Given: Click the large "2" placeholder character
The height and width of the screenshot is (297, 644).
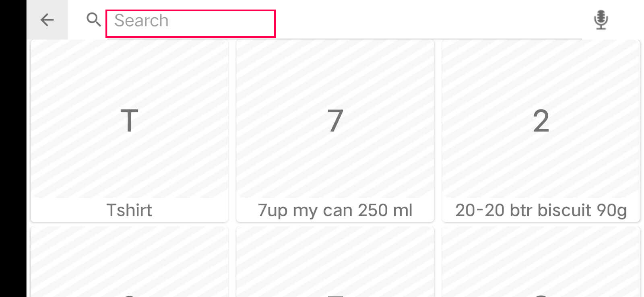Looking at the screenshot, I should pyautogui.click(x=541, y=121).
